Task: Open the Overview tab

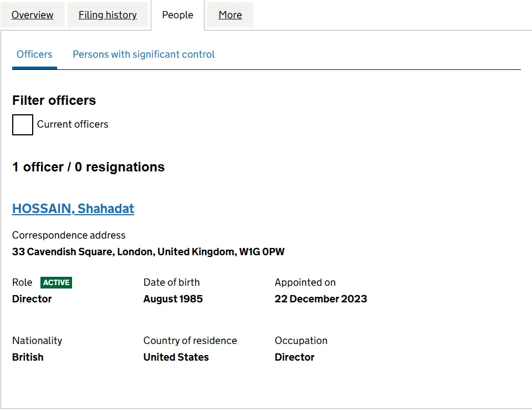Action: point(32,15)
